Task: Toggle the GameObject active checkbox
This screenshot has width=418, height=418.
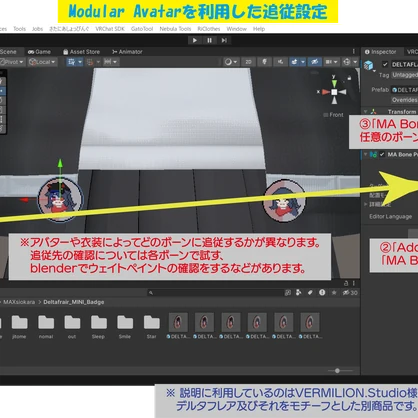Action: (x=385, y=64)
